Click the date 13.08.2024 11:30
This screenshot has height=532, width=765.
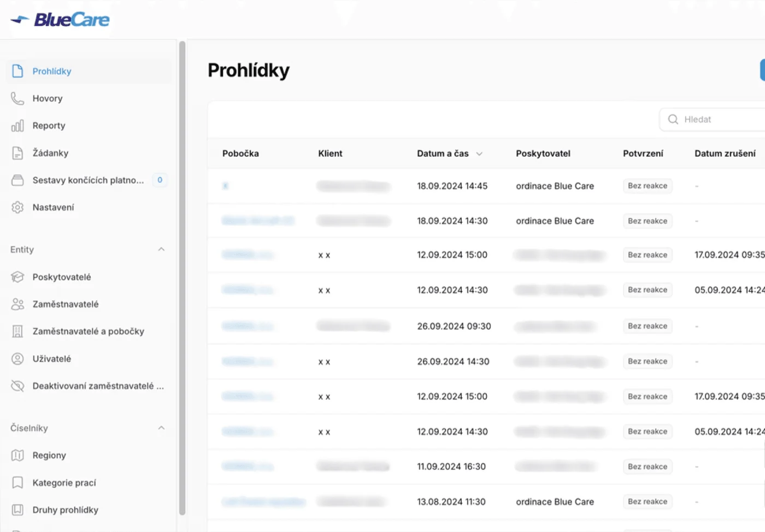pyautogui.click(x=451, y=501)
